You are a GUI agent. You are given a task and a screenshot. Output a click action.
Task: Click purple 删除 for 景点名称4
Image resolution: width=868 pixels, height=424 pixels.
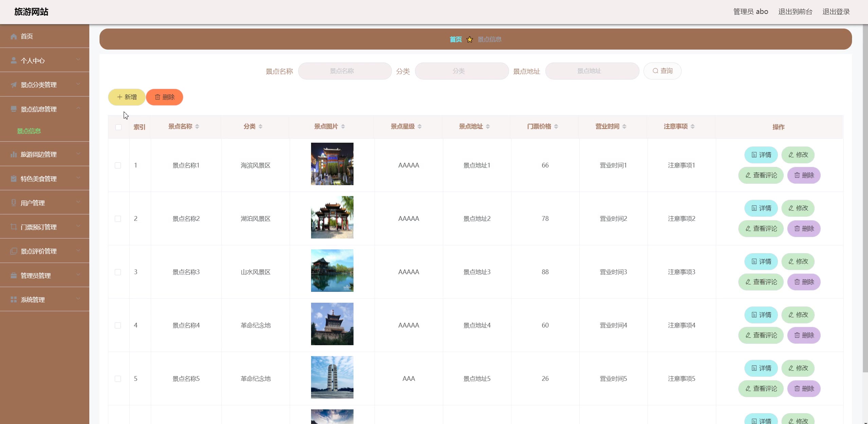804,335
